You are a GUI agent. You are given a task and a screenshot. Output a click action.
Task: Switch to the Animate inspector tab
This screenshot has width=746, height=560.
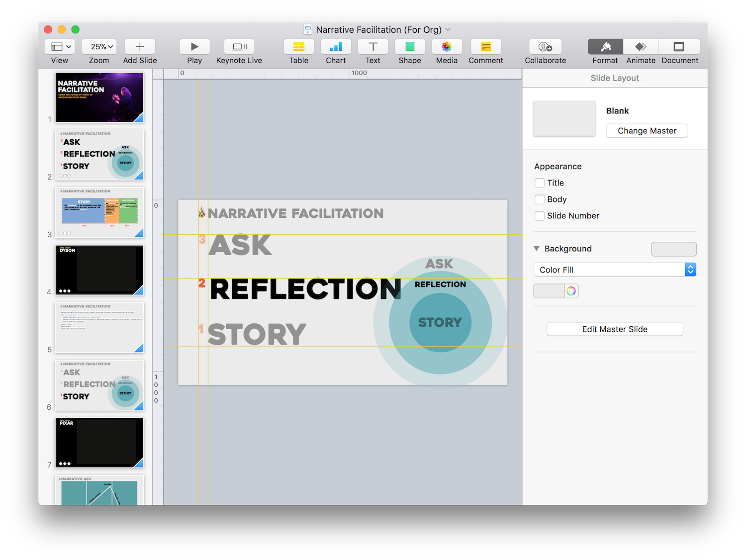point(641,47)
